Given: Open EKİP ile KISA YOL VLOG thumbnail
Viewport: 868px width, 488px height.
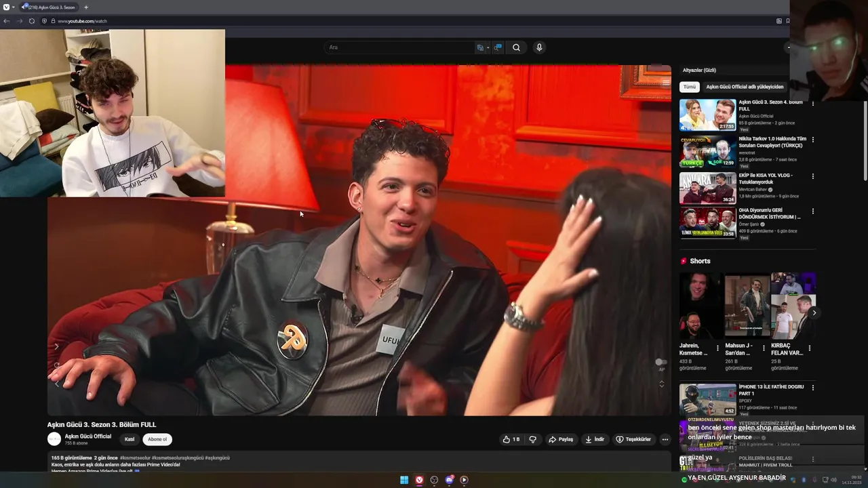Looking at the screenshot, I should click(x=707, y=188).
